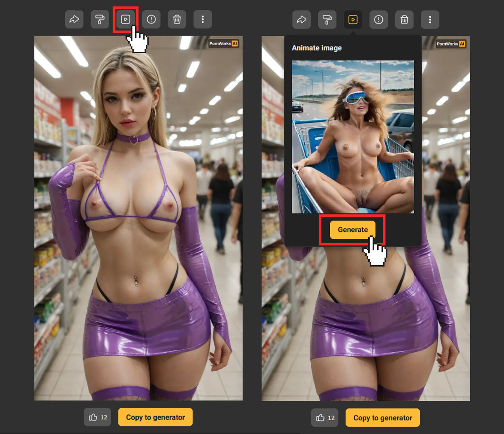
Task: Click the Animate image popup title
Action: tap(317, 48)
